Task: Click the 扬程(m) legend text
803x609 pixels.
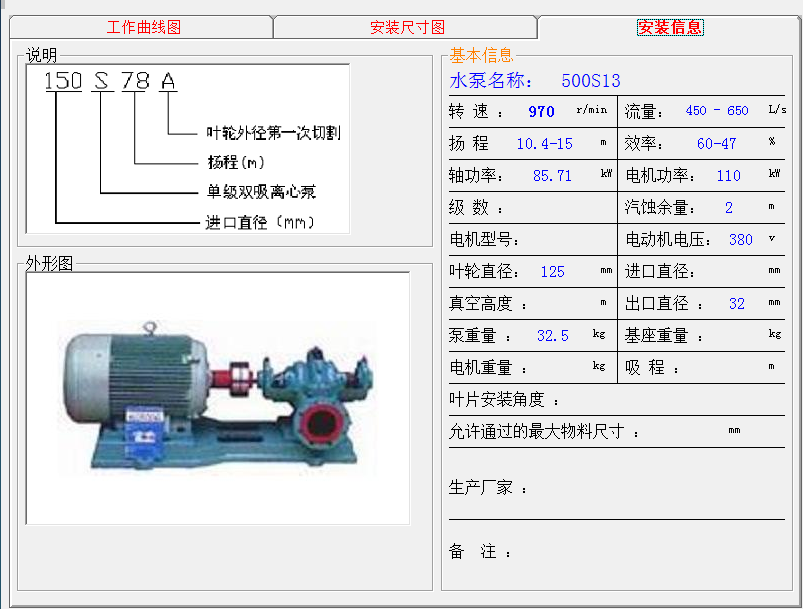Action: 236,162
